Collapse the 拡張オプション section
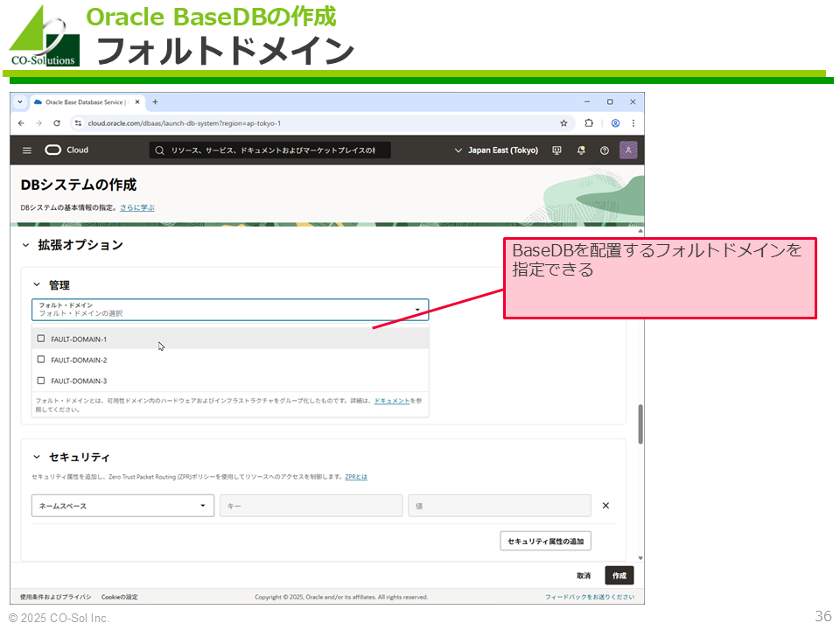The height and width of the screenshot is (630, 840). click(25, 245)
